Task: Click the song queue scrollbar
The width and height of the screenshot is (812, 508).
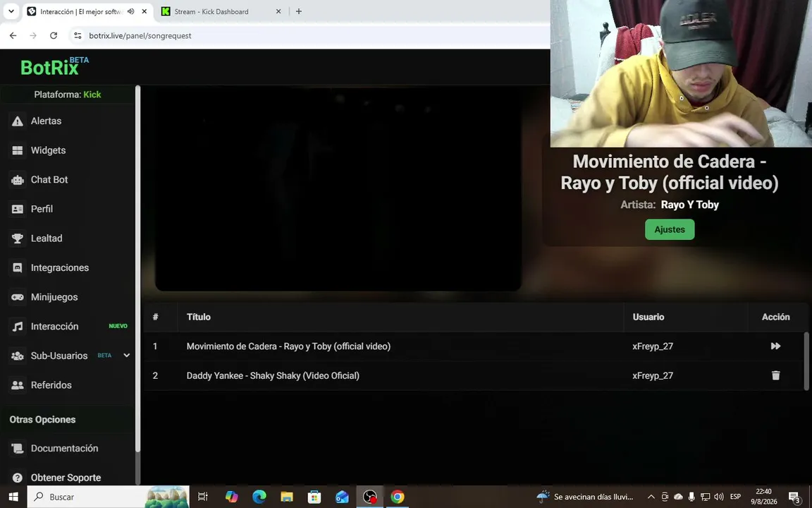Action: pos(806,361)
